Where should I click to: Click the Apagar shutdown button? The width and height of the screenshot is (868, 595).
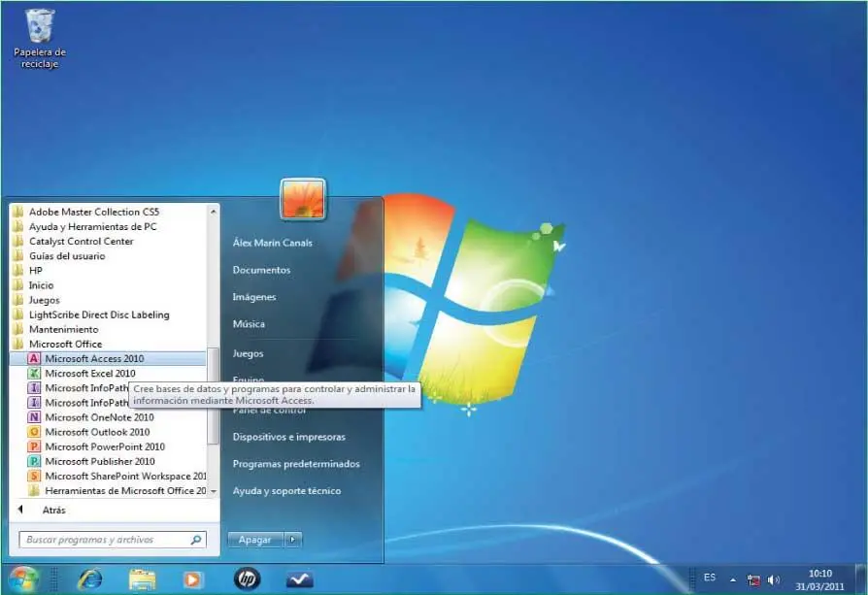pos(255,539)
